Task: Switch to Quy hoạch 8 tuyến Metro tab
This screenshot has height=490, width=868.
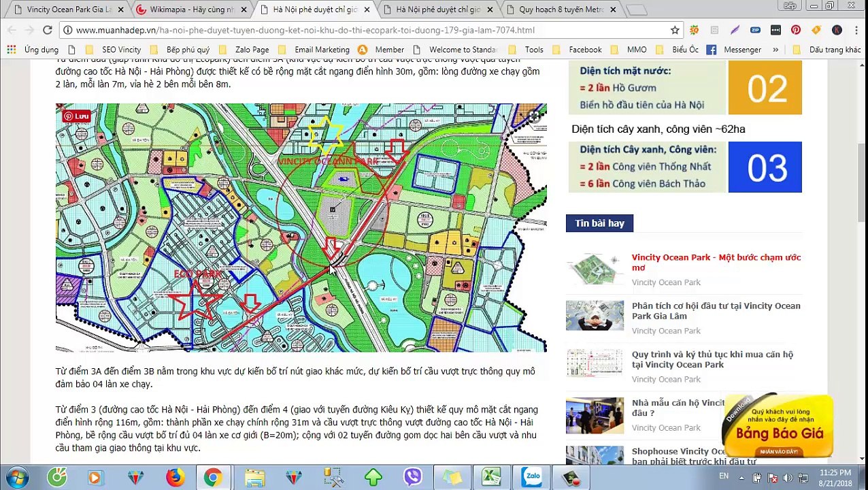Action: (x=561, y=10)
